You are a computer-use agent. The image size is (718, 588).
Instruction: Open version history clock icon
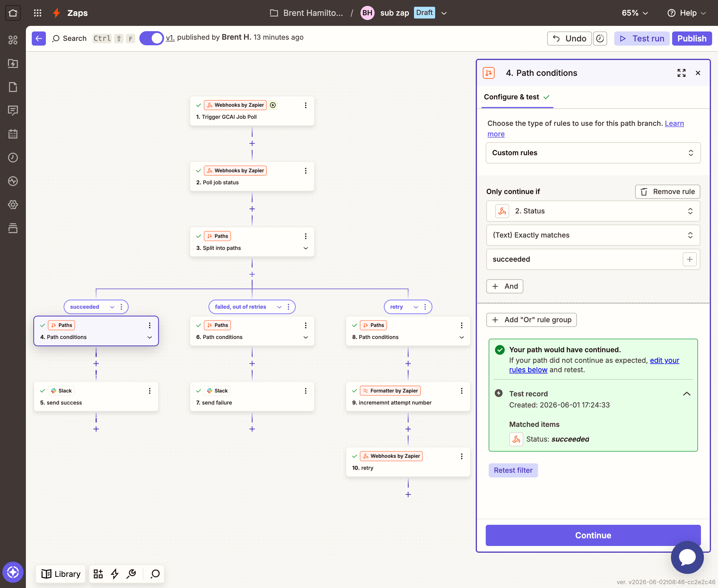click(x=600, y=38)
